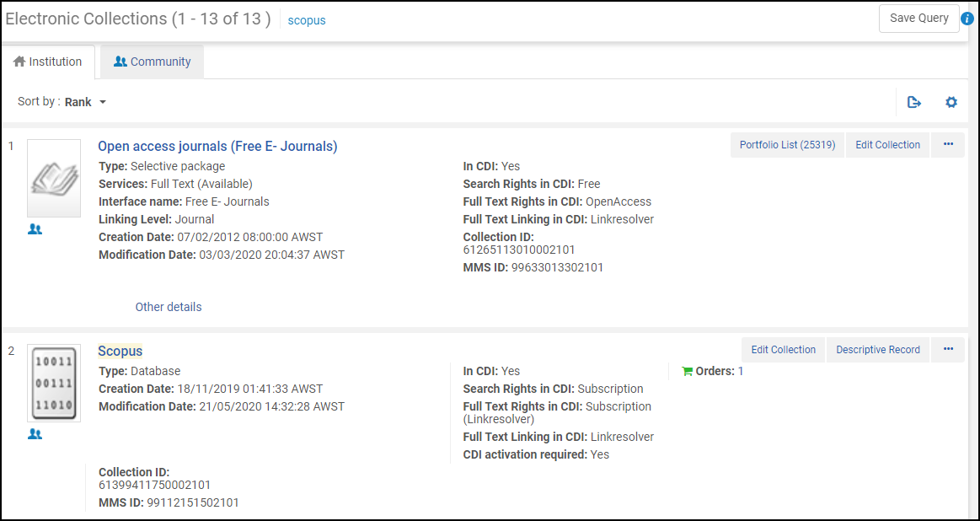Open the settings gear icon

tap(951, 102)
